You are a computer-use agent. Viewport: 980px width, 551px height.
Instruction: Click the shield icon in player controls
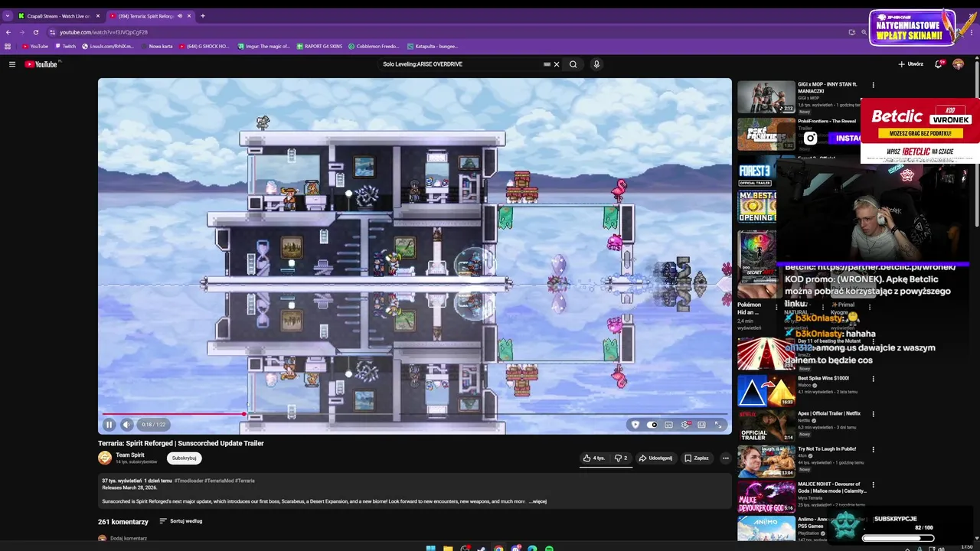click(635, 425)
